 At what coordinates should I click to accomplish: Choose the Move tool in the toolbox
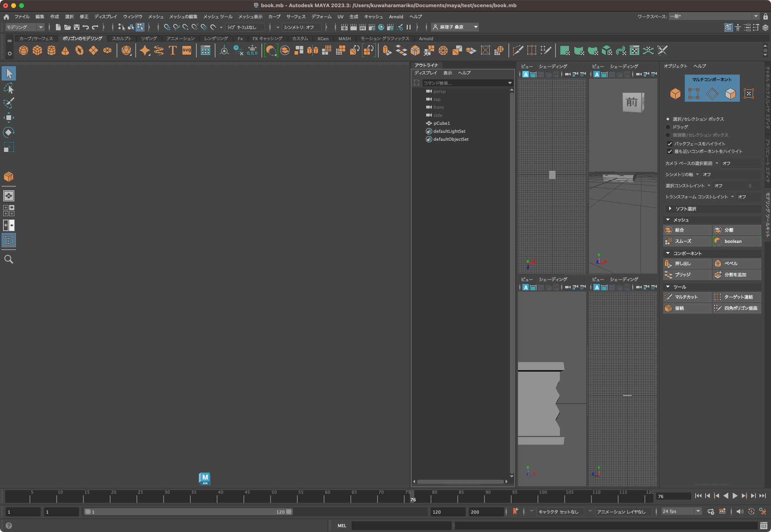click(9, 118)
